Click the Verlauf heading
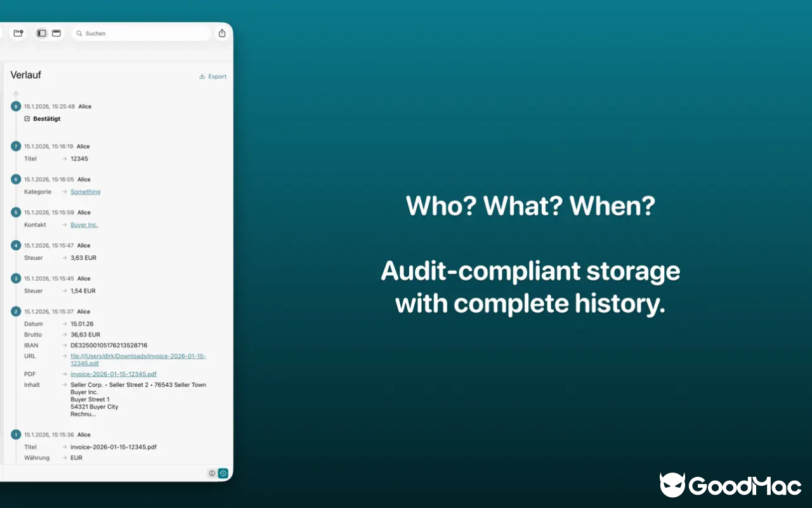Screen dimensions: 812x508 pyautogui.click(x=26, y=75)
